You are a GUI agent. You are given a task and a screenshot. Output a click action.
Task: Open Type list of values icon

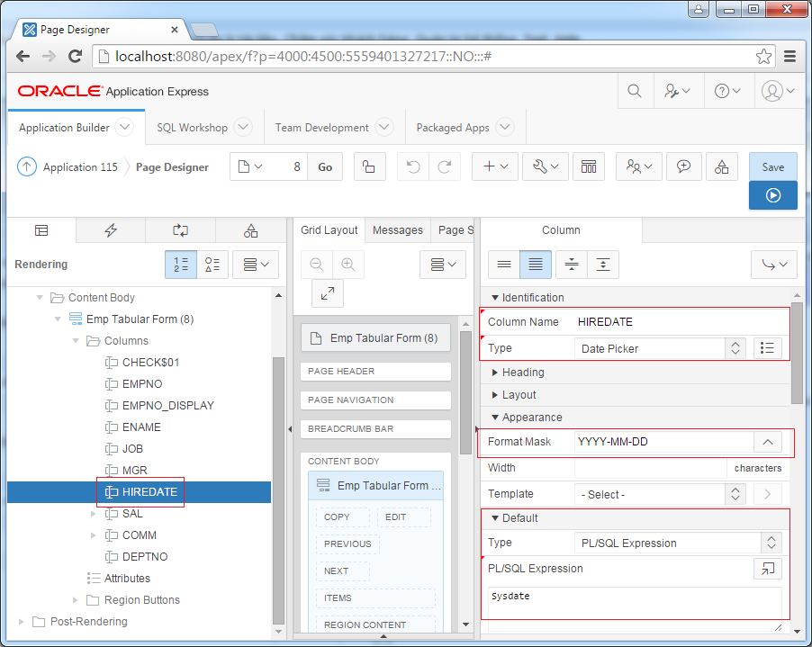coord(767,348)
